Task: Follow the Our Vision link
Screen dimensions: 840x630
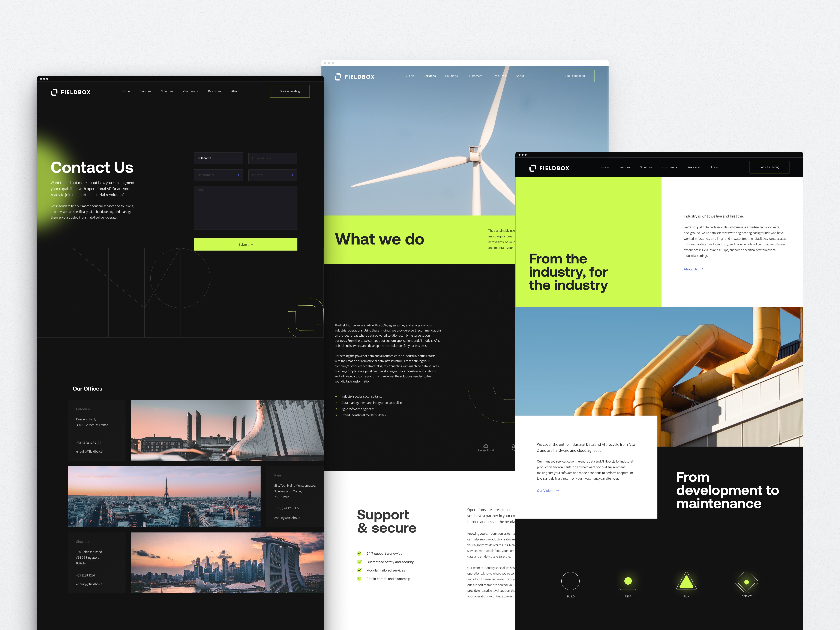Action: coord(548,491)
